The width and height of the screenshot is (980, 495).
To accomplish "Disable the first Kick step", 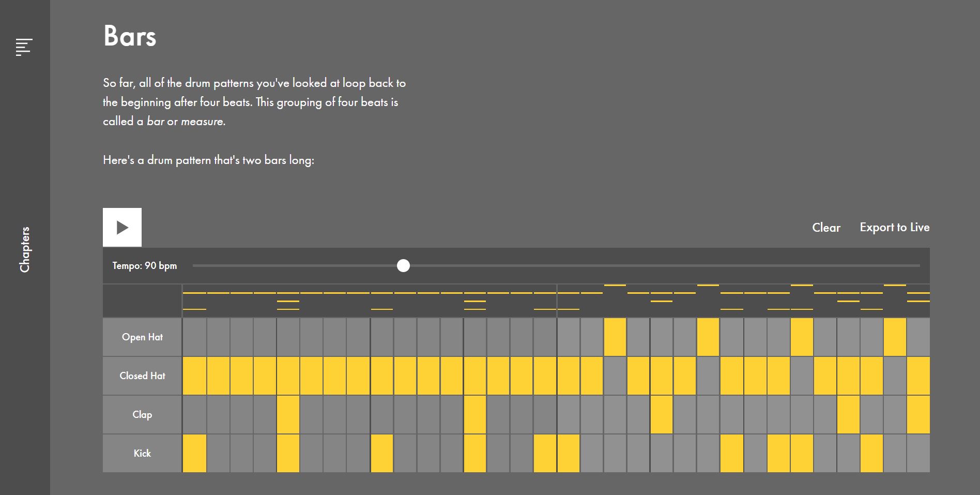I will click(x=194, y=454).
